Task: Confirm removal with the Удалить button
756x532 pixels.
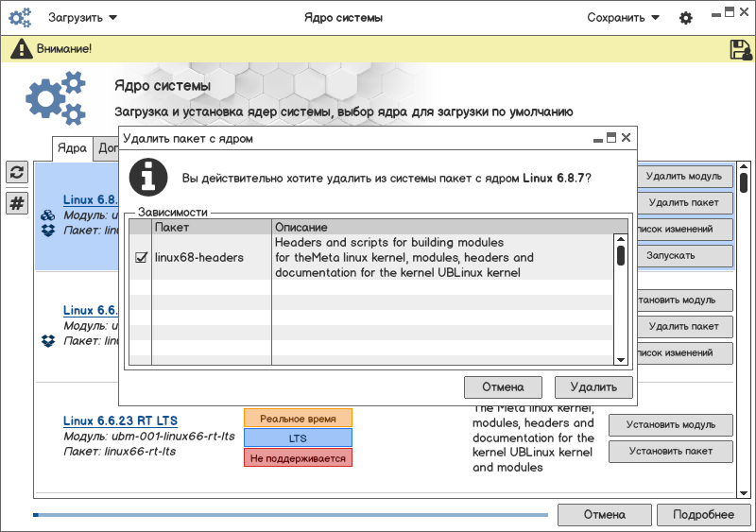Action: click(x=593, y=386)
